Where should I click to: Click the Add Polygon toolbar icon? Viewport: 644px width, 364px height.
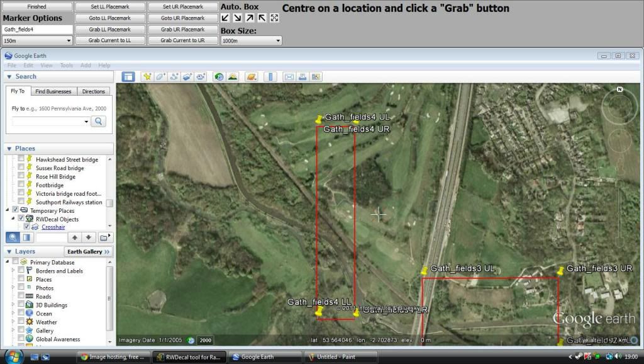pos(160,77)
